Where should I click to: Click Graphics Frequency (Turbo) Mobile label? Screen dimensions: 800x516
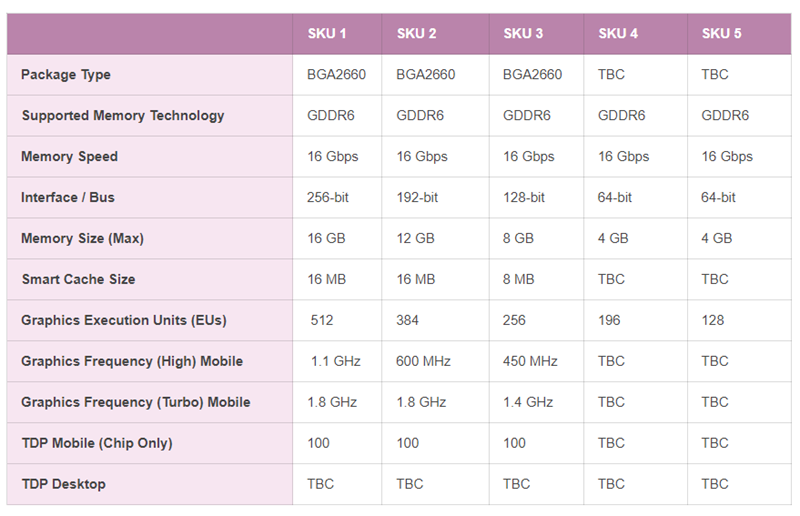coord(136,402)
